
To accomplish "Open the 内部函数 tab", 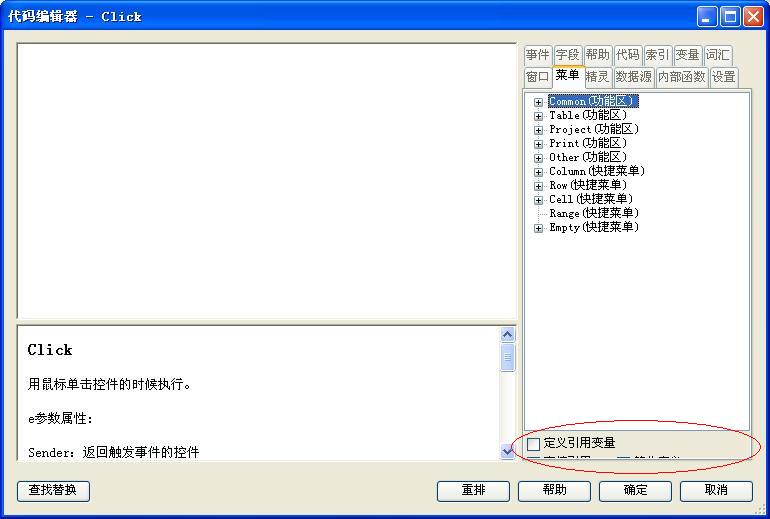I will (x=681, y=77).
